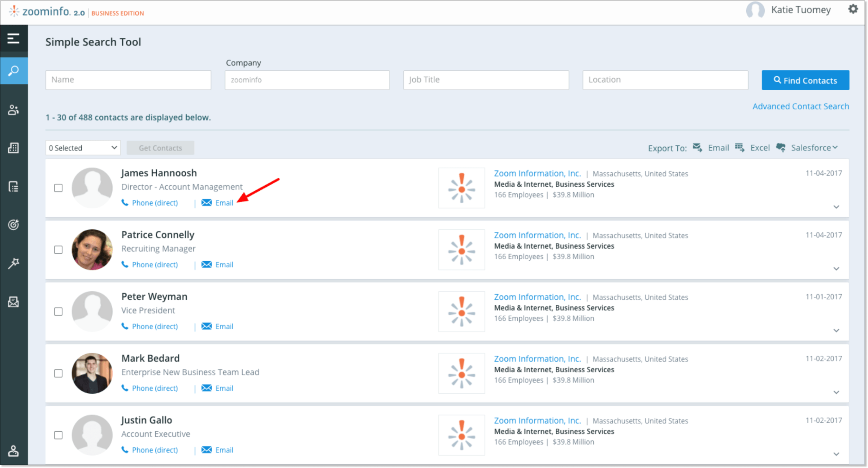
Task: Open the 0 Selected dropdown
Action: (83, 148)
